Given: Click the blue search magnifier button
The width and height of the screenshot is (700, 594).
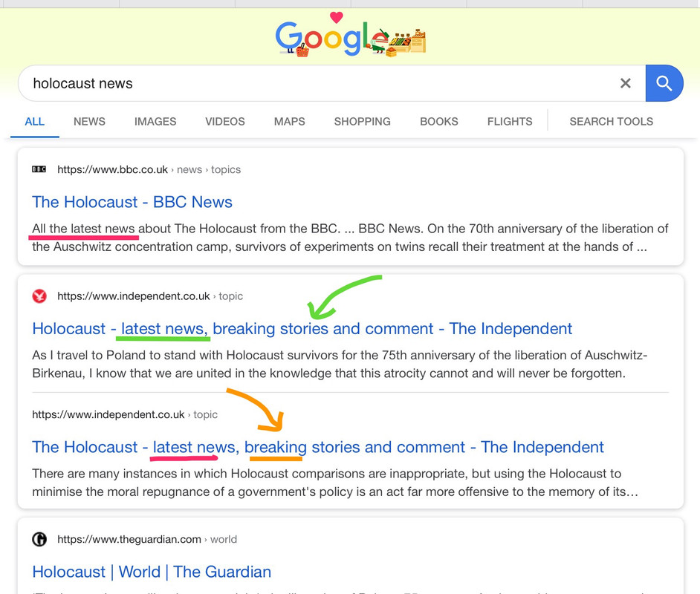Looking at the screenshot, I should (664, 83).
